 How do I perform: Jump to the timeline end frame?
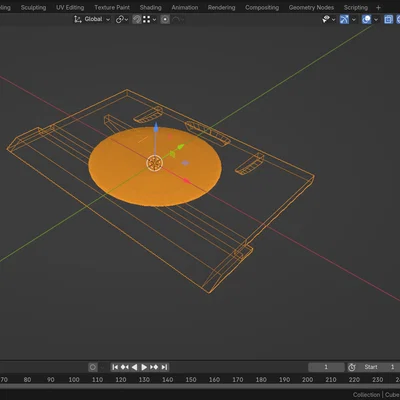point(164,367)
